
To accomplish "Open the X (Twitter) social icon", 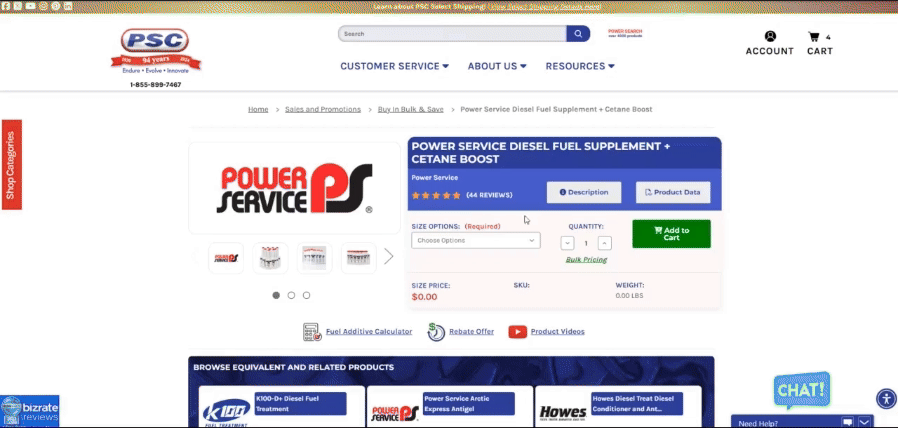I will coord(18,6).
